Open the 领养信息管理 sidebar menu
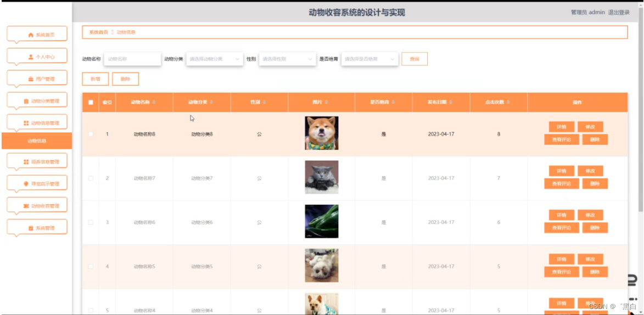The image size is (644, 315). pyautogui.click(x=37, y=162)
